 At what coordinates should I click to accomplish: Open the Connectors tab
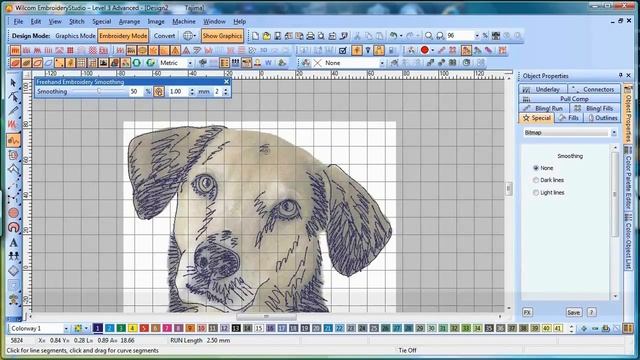(x=594, y=89)
